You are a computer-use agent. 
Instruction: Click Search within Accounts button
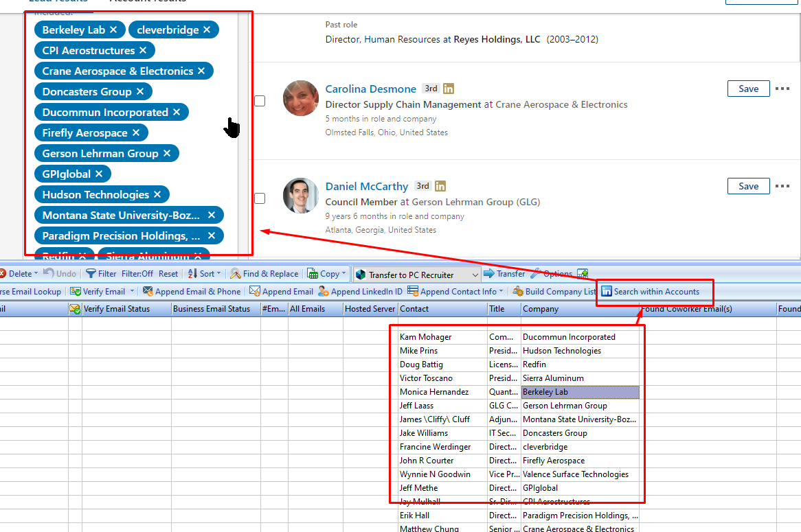tap(651, 292)
